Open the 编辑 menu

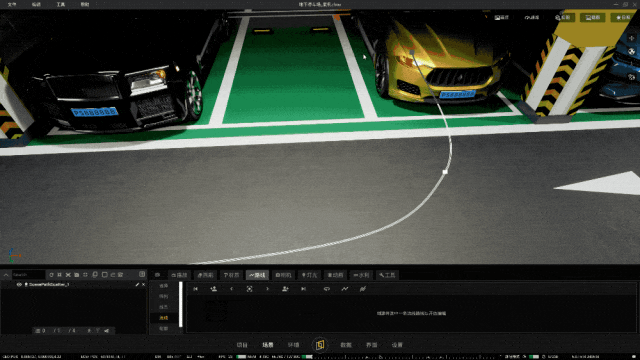click(36, 4)
